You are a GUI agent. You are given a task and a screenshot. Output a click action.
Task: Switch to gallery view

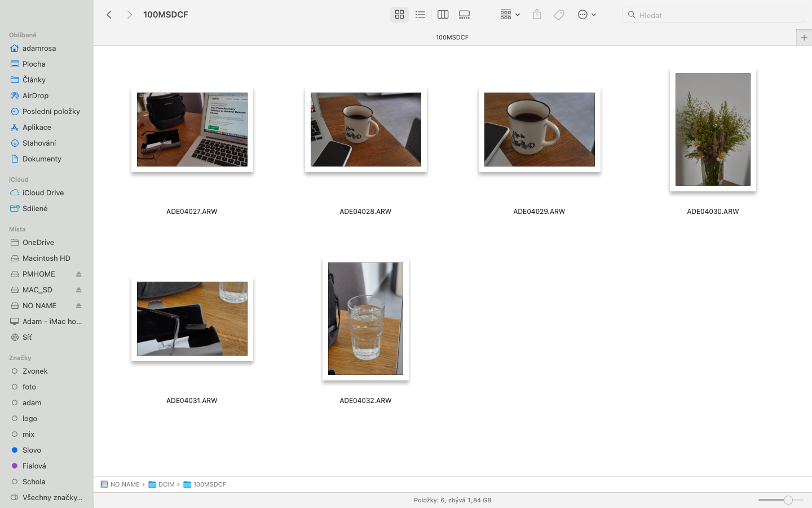coord(464,15)
